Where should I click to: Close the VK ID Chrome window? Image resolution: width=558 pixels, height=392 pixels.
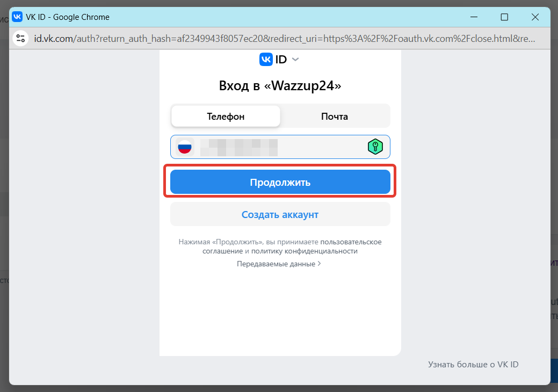pos(535,17)
